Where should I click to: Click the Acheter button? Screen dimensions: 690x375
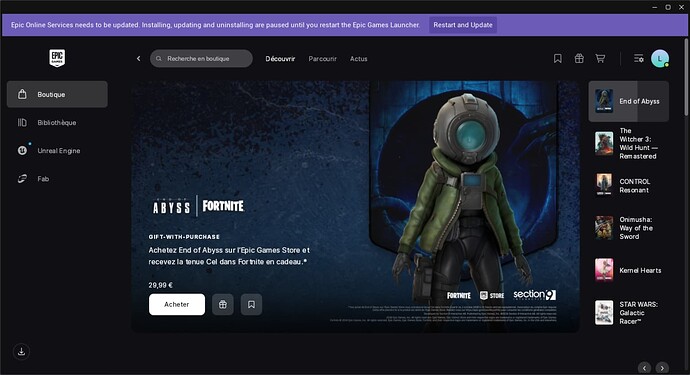(177, 304)
